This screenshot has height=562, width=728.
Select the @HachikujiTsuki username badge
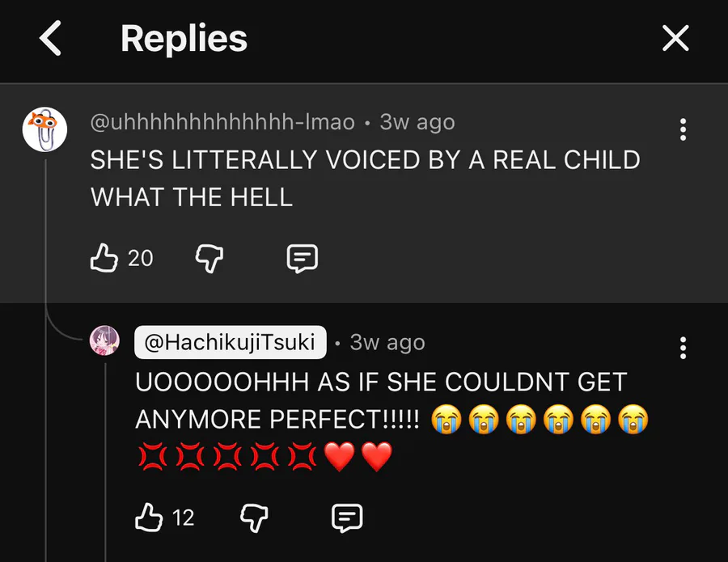230,342
